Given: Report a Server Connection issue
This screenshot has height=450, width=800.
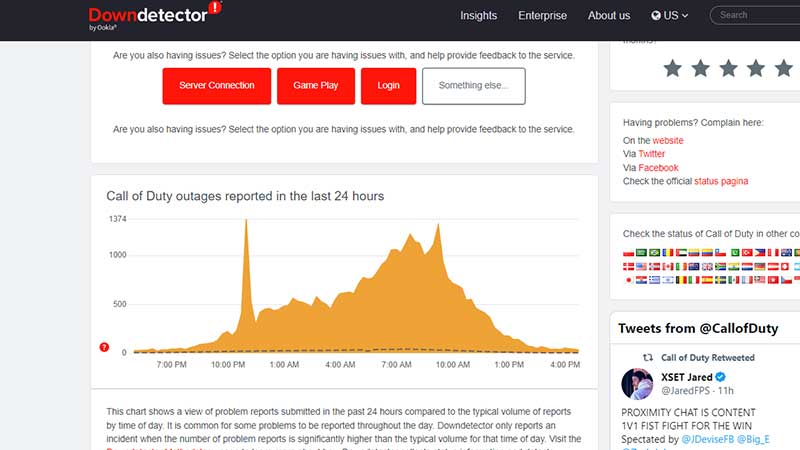Looking at the screenshot, I should pos(217,86).
